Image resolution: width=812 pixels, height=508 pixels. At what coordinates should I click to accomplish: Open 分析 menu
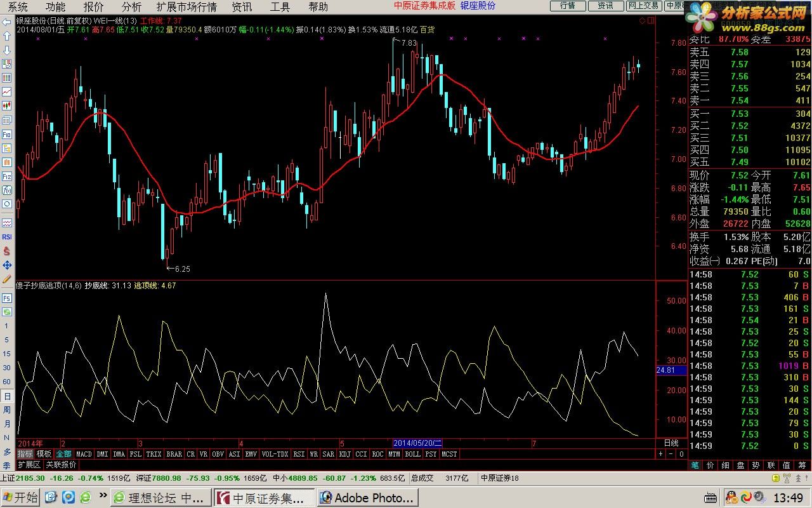click(x=131, y=7)
